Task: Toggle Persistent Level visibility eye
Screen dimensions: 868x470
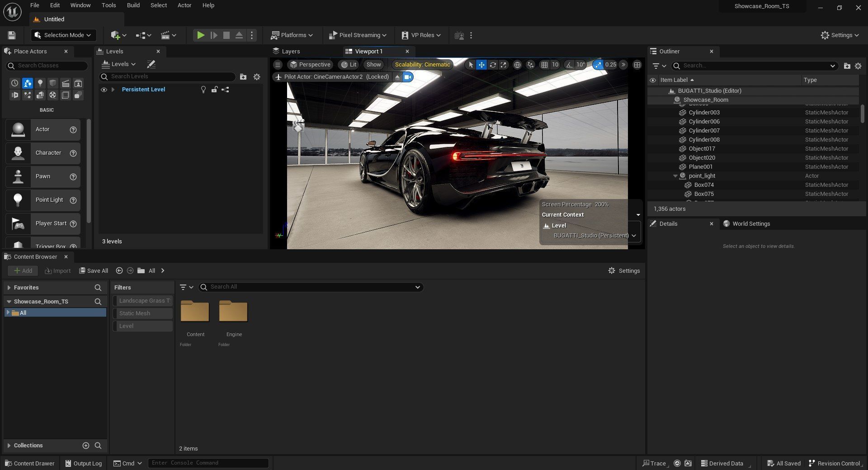Action: tap(104, 90)
